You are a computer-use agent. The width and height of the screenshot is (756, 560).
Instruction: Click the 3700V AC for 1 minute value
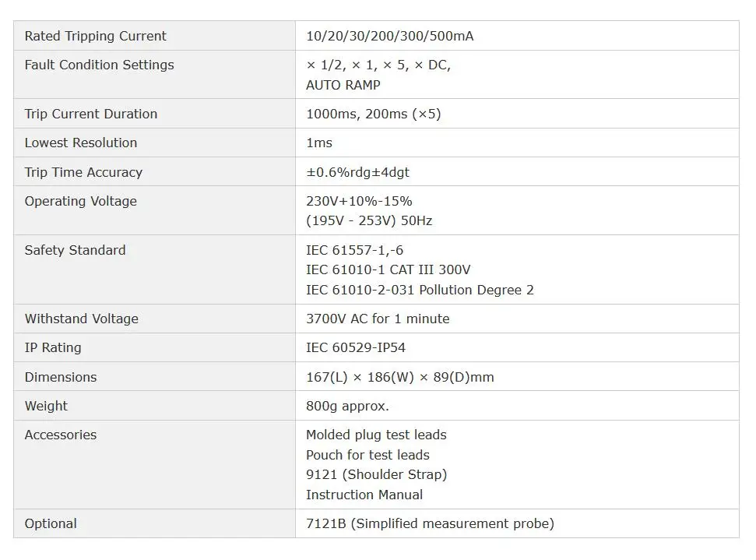tap(378, 319)
